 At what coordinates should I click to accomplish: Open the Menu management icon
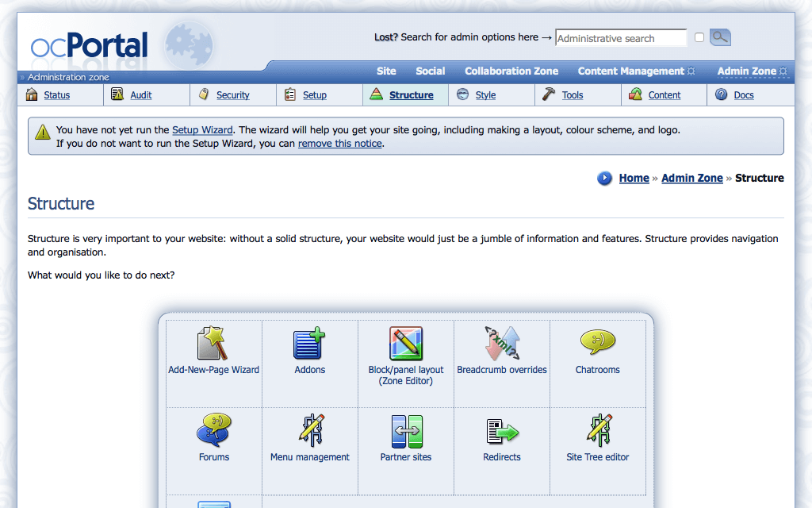[309, 431]
